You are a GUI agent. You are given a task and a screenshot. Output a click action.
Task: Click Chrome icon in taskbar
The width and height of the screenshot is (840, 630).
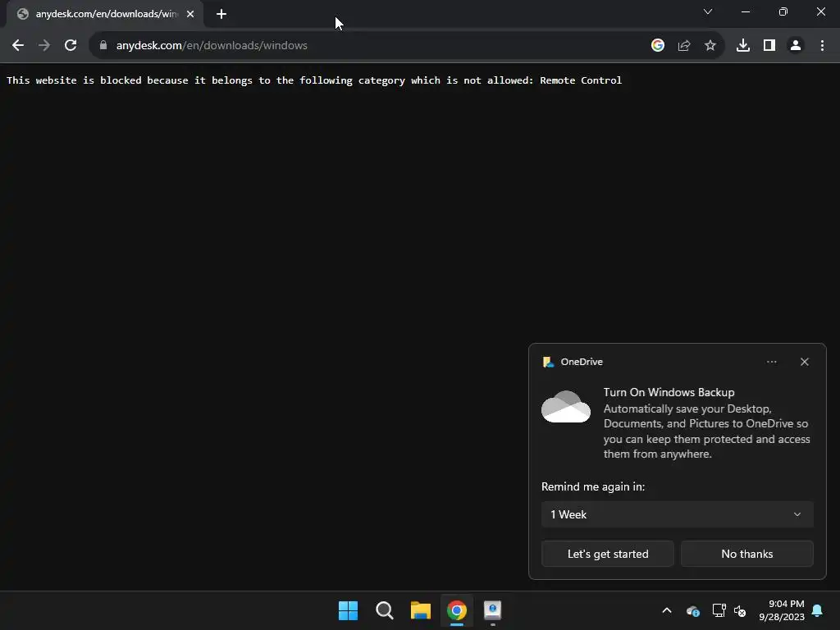point(457,610)
